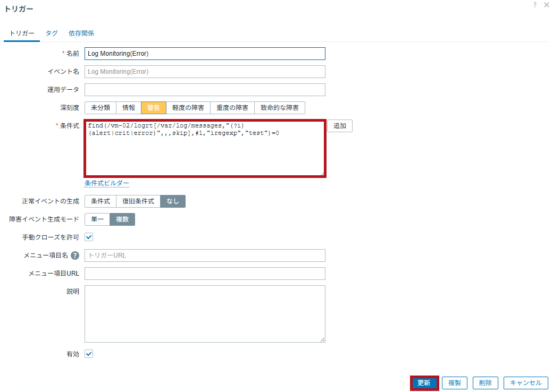Focus the 運用データ input field
Screen dimensions: 552x392
tap(205, 90)
